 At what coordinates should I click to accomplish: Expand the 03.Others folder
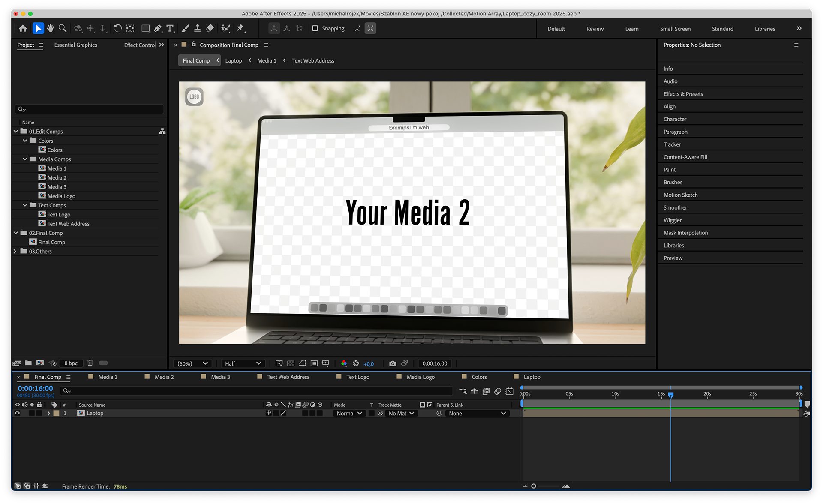15,251
